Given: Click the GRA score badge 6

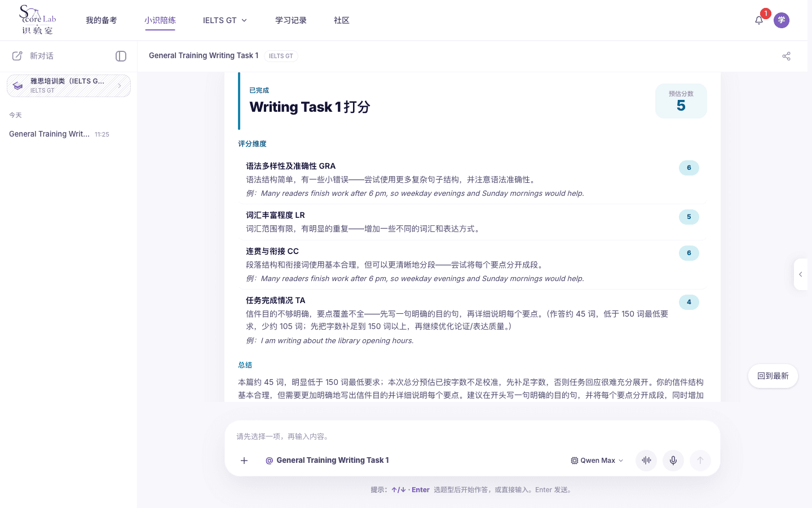Looking at the screenshot, I should tap(689, 168).
